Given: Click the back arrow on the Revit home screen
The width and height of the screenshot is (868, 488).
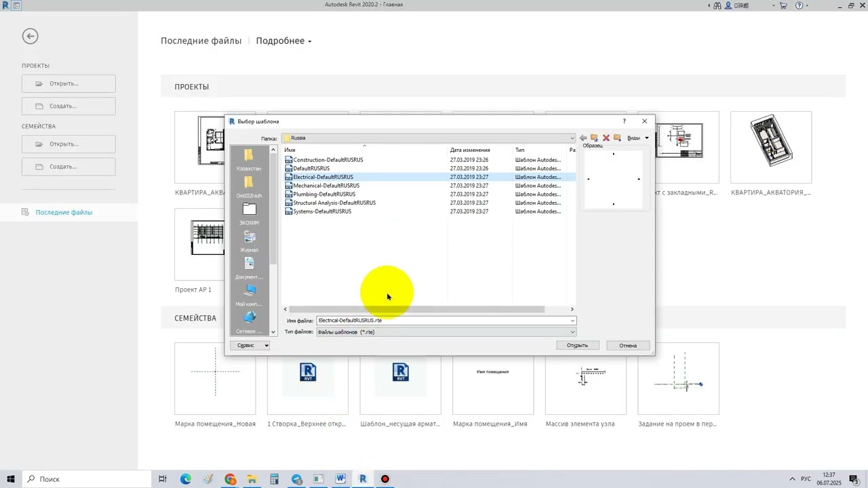Looking at the screenshot, I should [x=30, y=36].
